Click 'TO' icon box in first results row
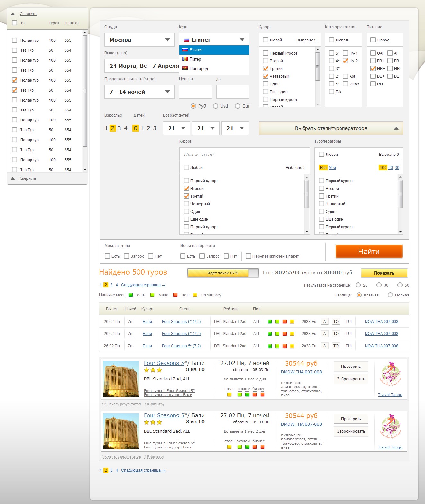Viewport: 425px width, 504px height. coord(336,322)
